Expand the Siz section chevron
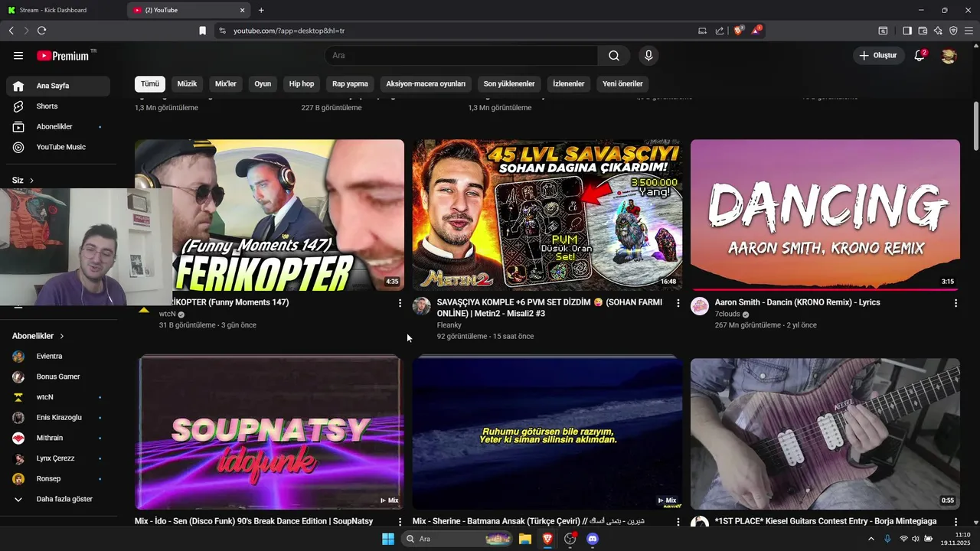The width and height of the screenshot is (980, 551). [31, 181]
